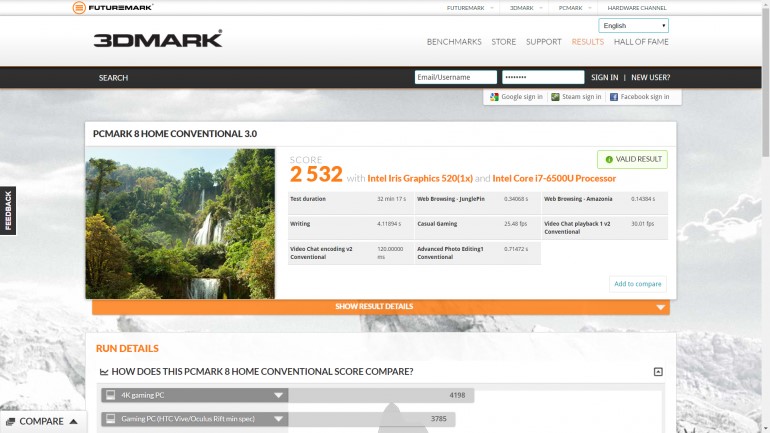This screenshot has width=770, height=433.
Task: Click the monitor icon beside 4K gaming PC
Action: click(110, 395)
